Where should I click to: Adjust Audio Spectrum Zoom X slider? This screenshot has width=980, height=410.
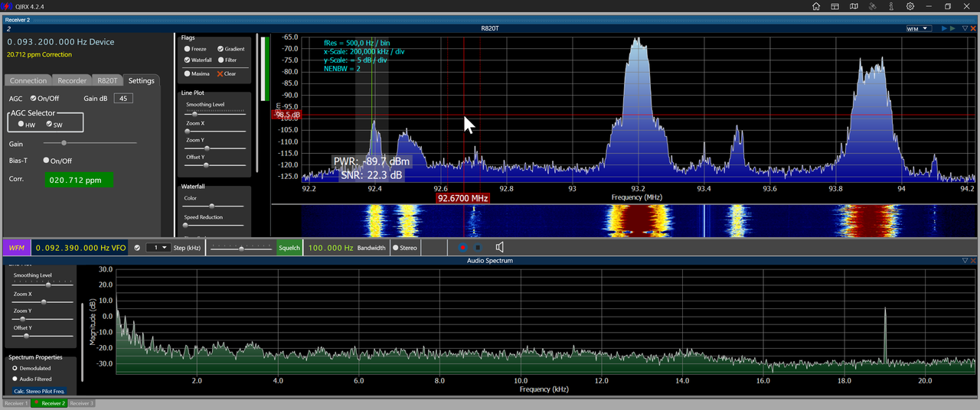point(44,302)
